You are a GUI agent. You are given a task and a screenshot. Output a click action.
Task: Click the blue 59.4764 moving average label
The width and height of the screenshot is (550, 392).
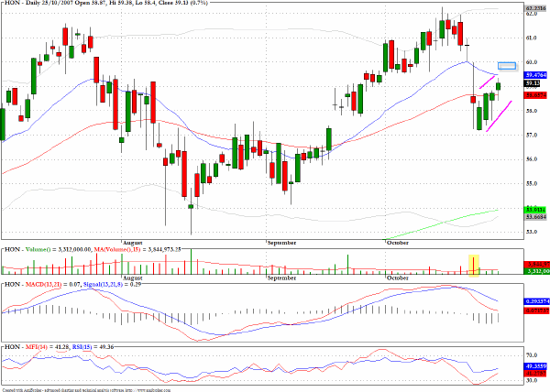click(x=535, y=75)
